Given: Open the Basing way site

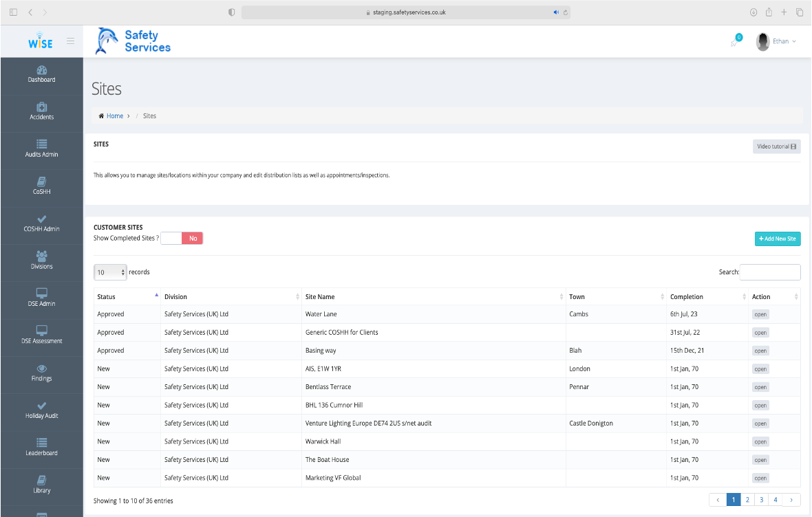Looking at the screenshot, I should point(760,351).
